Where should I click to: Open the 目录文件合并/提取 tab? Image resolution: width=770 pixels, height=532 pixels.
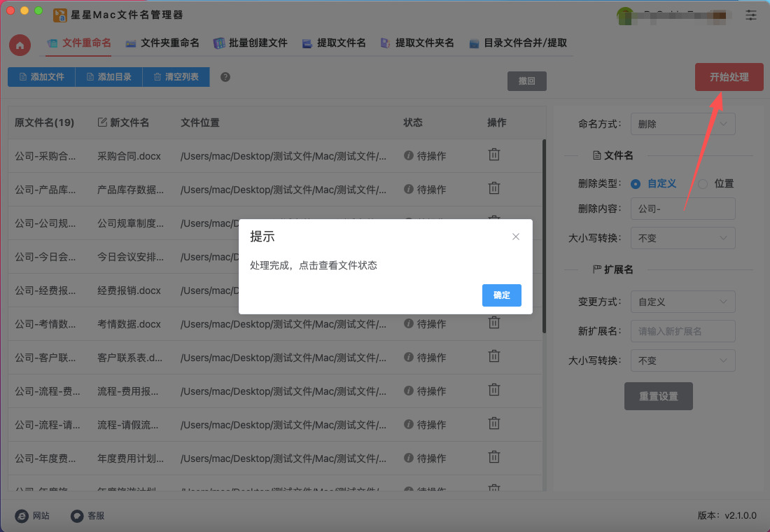pos(518,43)
